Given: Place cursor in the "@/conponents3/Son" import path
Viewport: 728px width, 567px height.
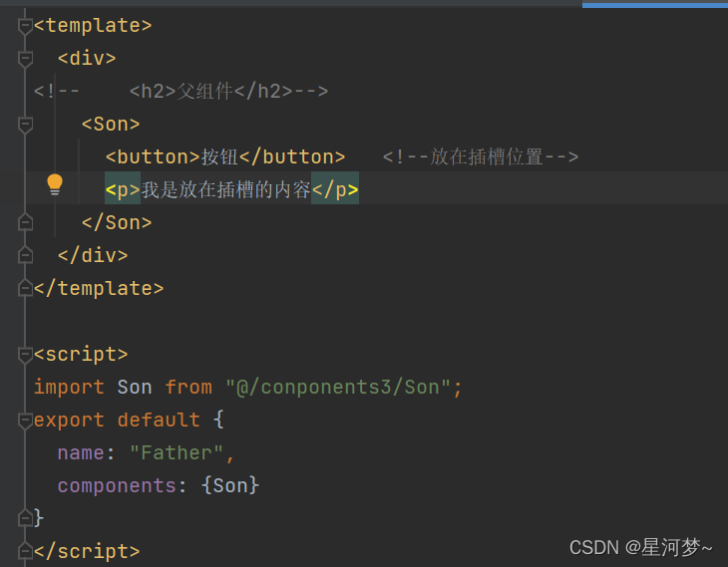Looking at the screenshot, I should (x=344, y=387).
